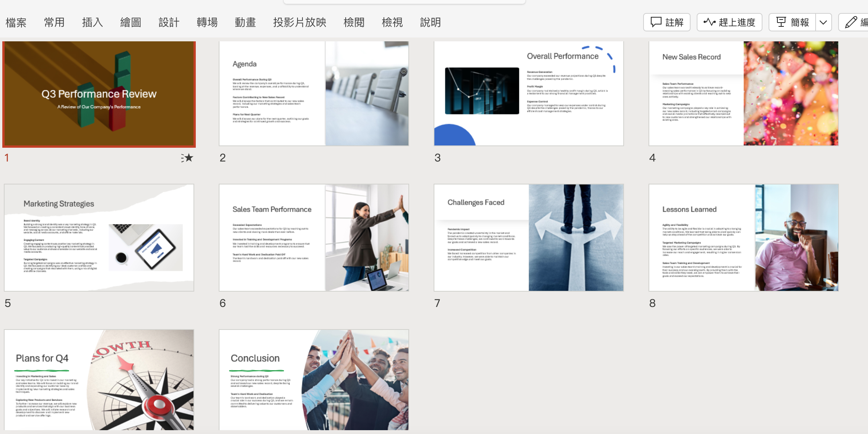Screen dimensions: 868x434
Task: Click the presentation easel icon in 簡報
Action: pos(781,22)
